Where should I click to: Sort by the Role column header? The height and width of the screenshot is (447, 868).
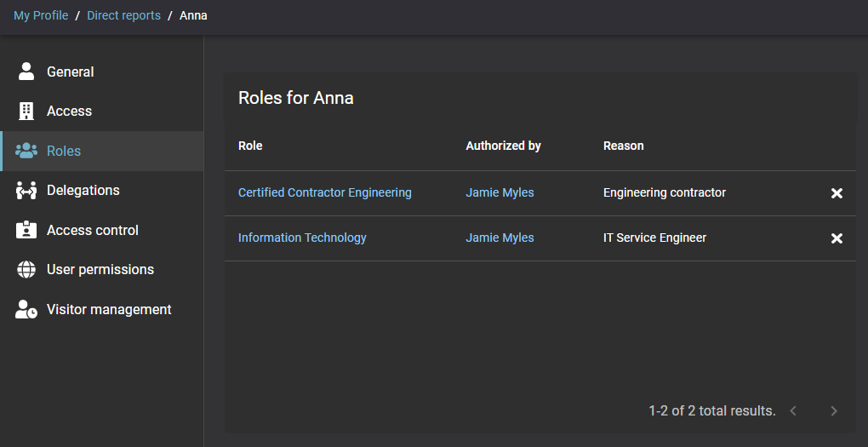coord(250,146)
